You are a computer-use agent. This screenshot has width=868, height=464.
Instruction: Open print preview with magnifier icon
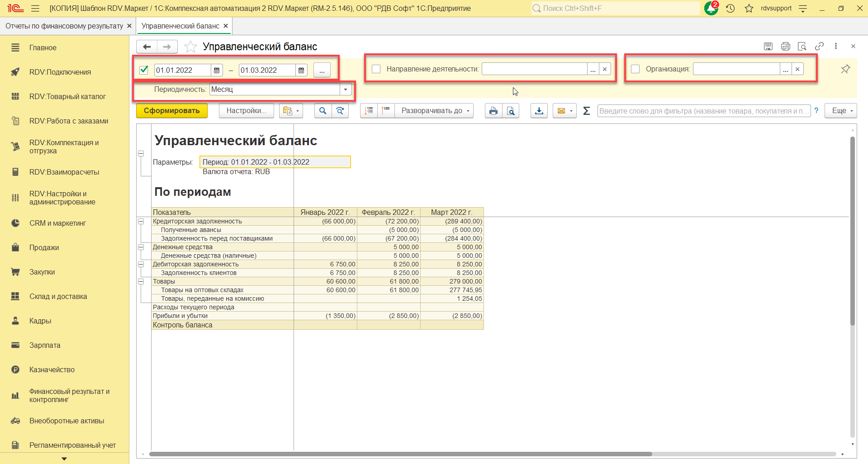(x=511, y=111)
